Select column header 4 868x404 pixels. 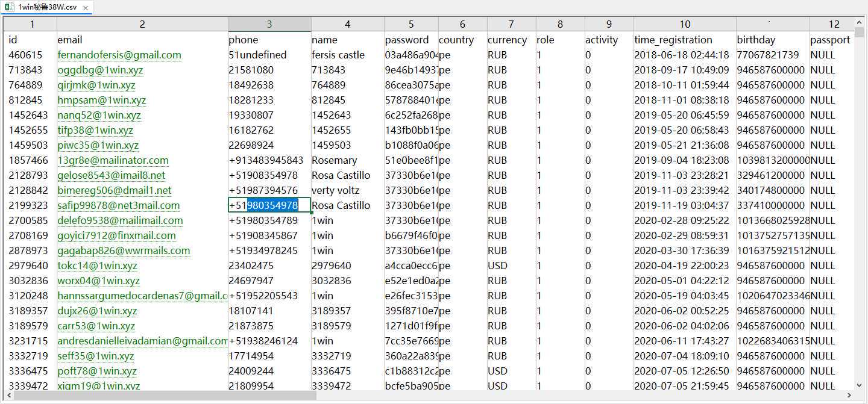tap(348, 24)
